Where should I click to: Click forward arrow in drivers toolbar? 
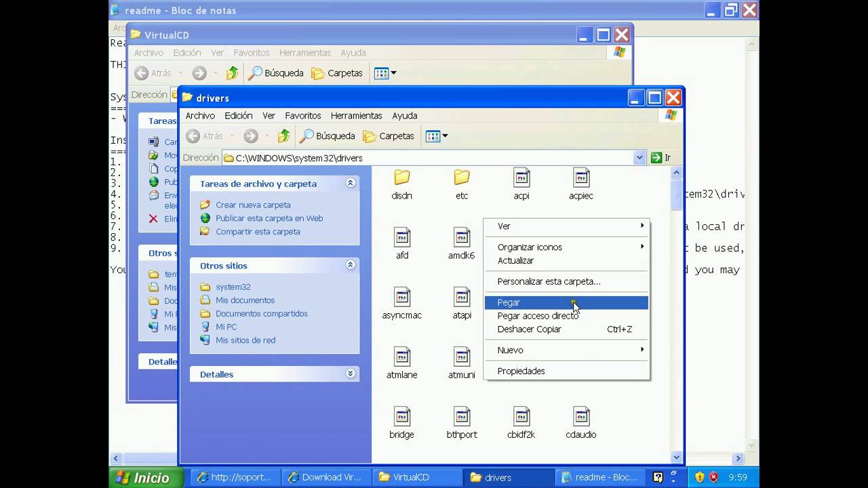[251, 136]
